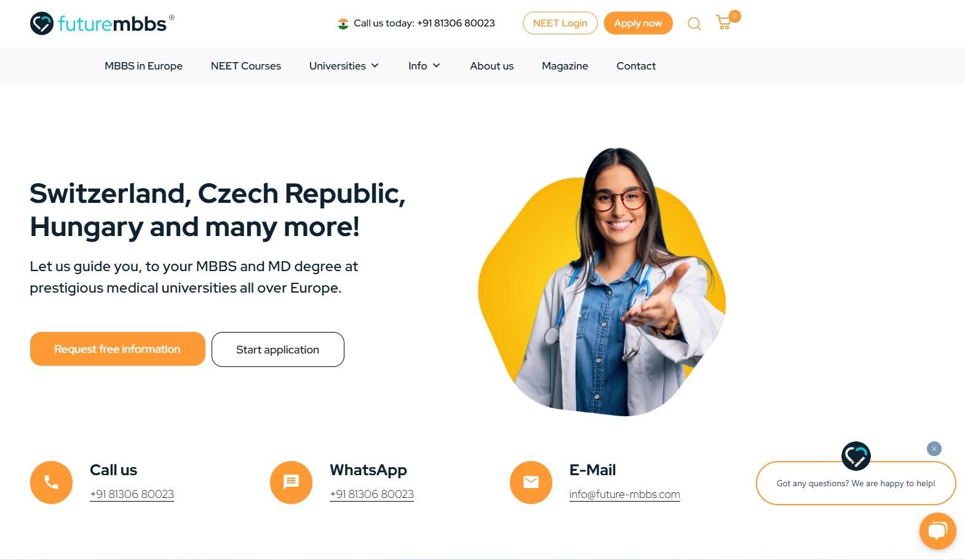Screen dimensions: 965x560
Task: Open the search magnifier icon
Action: 694,24
